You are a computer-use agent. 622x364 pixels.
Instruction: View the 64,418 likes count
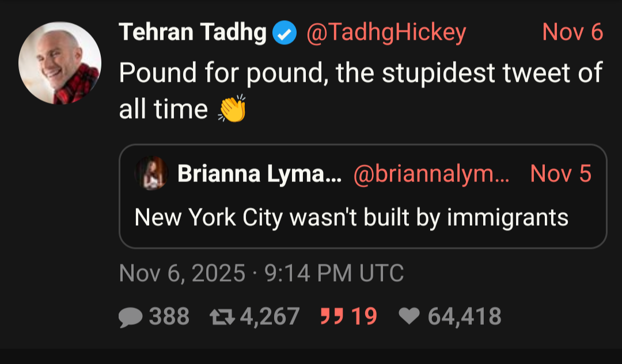464,317
